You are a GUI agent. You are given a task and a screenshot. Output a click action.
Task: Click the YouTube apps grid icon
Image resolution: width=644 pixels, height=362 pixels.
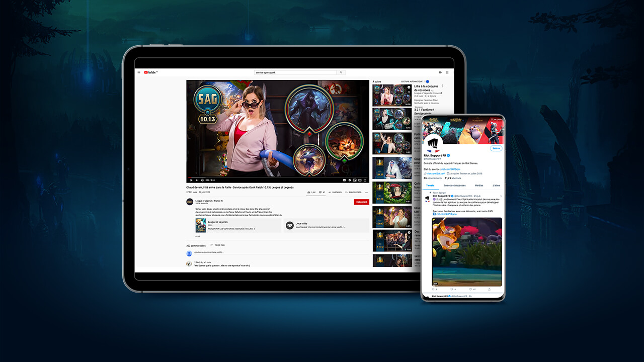point(447,72)
